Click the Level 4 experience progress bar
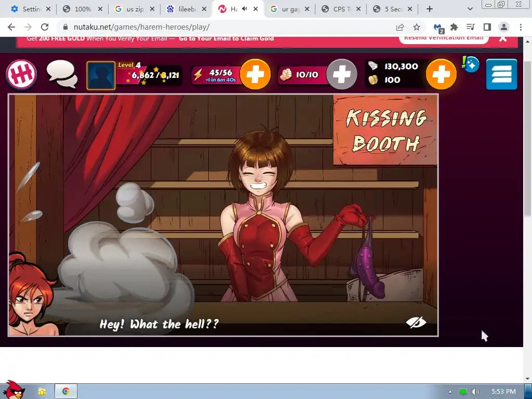 [x=149, y=75]
